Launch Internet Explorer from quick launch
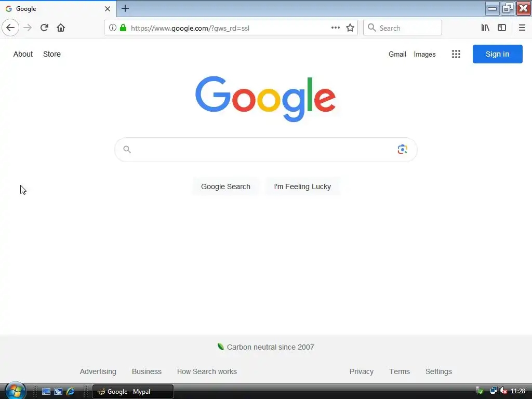The image size is (532, 399). (70, 392)
